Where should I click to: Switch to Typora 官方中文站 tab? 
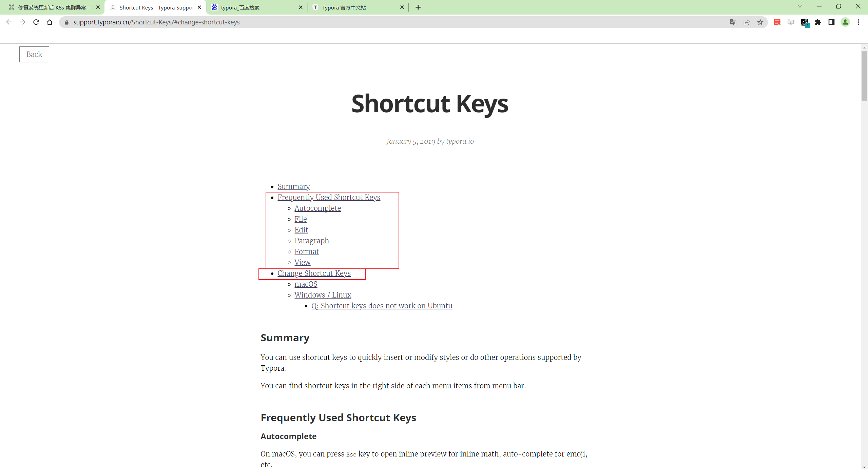tap(358, 7)
